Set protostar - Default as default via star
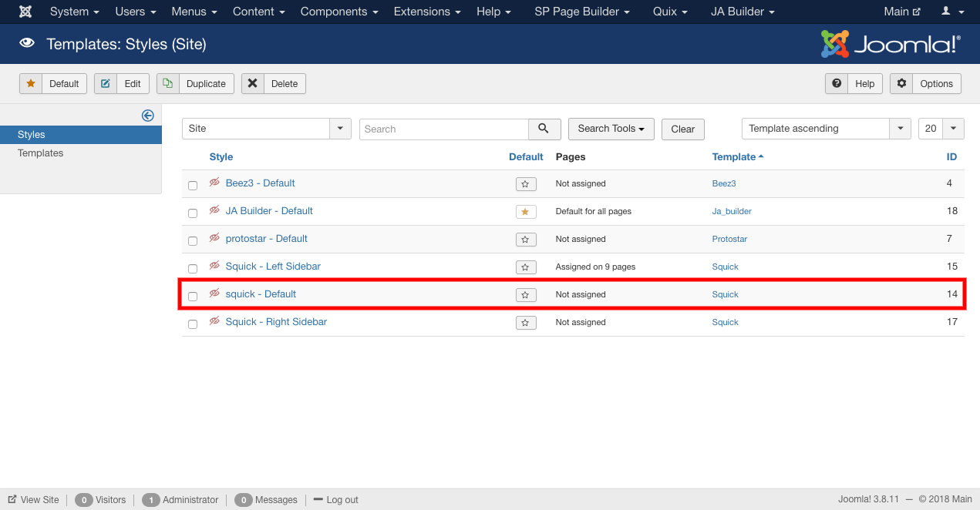The height and width of the screenshot is (510, 980). pyautogui.click(x=525, y=240)
